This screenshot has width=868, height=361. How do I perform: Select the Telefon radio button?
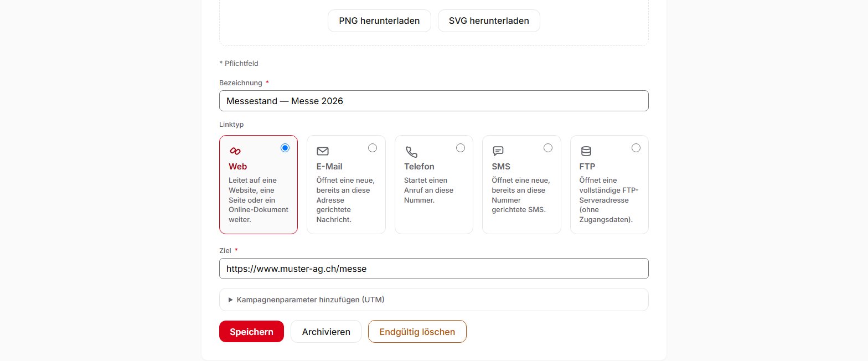click(461, 148)
